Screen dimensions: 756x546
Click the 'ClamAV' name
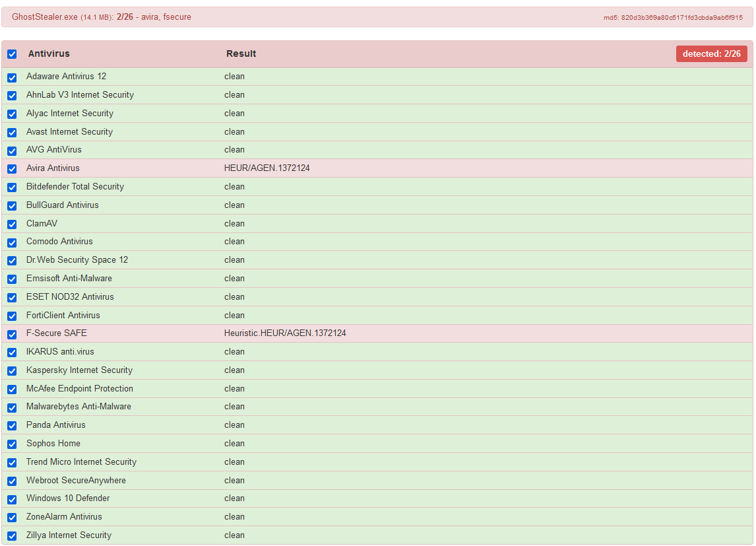click(x=42, y=223)
